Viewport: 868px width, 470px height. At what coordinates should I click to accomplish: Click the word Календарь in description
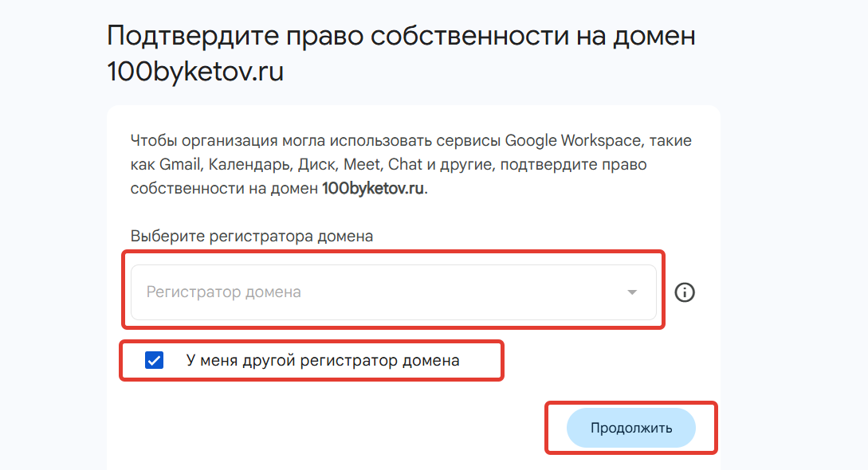click(249, 165)
